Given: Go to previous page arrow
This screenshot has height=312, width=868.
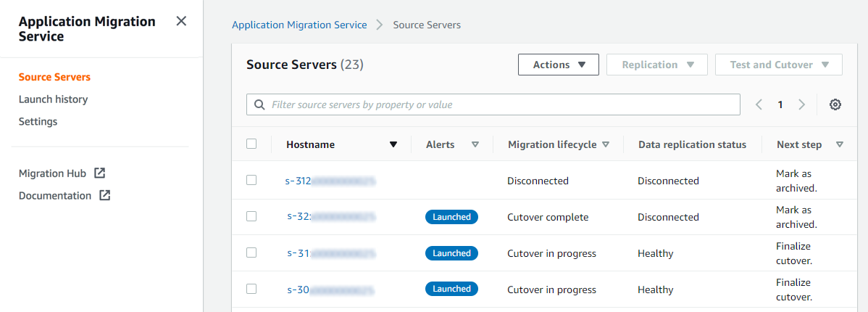Looking at the screenshot, I should click(x=759, y=104).
